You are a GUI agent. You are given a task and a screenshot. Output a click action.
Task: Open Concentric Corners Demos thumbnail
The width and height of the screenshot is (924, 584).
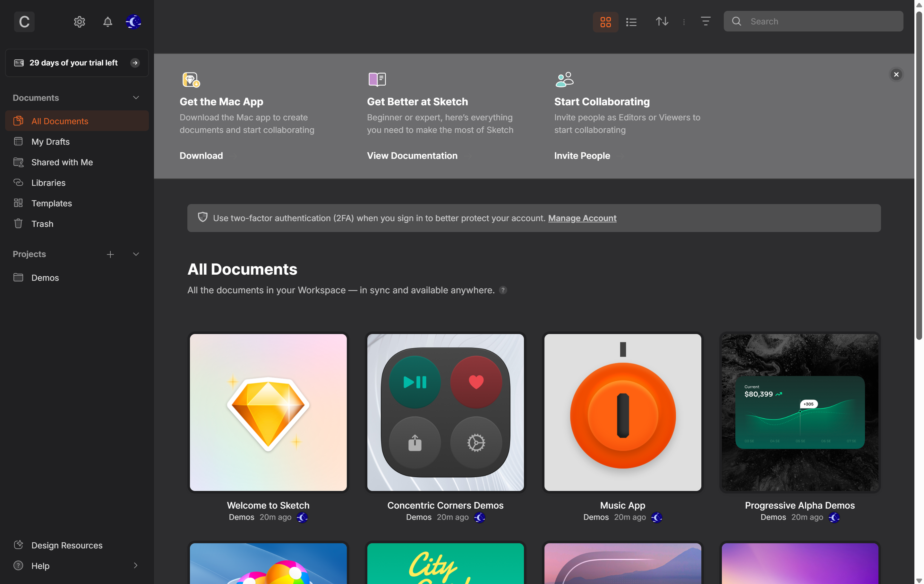point(445,412)
